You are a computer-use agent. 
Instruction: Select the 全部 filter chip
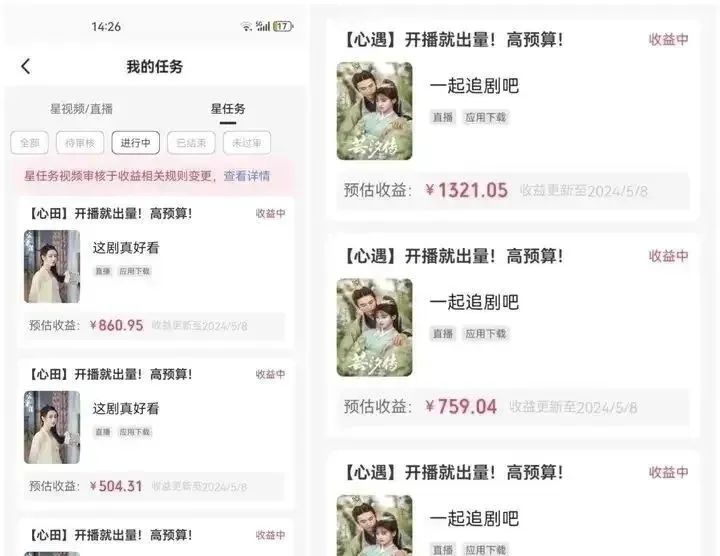(x=29, y=143)
